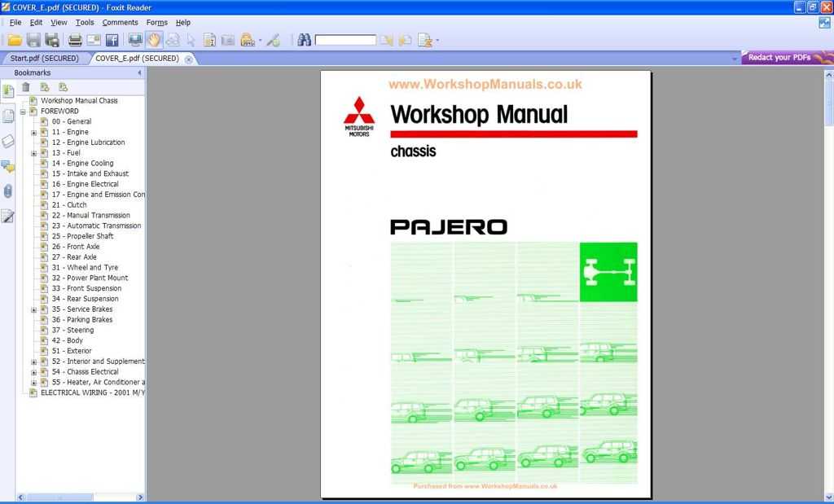This screenshot has width=834, height=504.
Task: Expand the 11 - Engine bookmark
Action: [34, 133]
